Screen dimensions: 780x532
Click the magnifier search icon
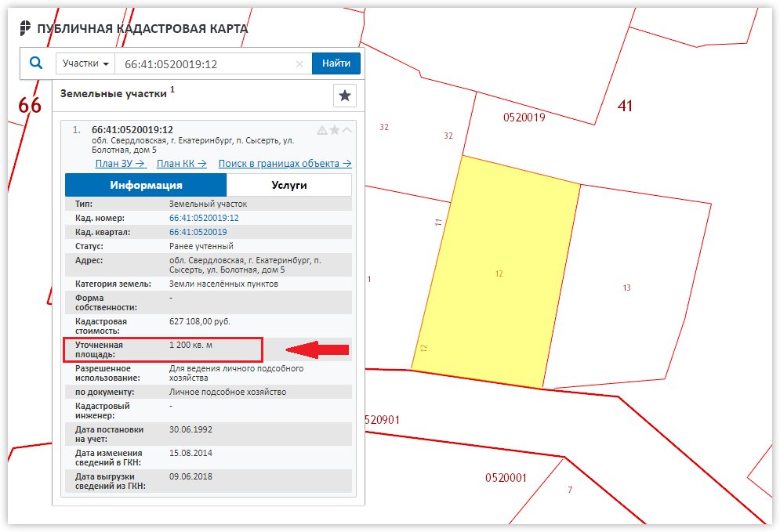(x=36, y=63)
